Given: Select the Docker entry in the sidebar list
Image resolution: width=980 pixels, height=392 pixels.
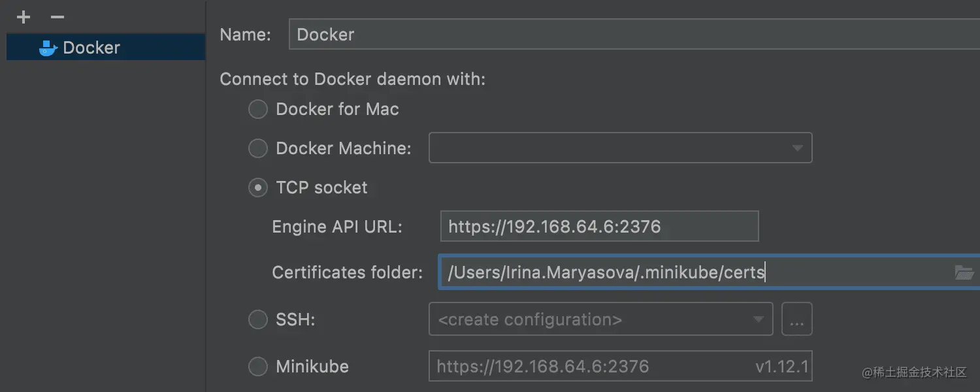Looking at the screenshot, I should point(106,48).
